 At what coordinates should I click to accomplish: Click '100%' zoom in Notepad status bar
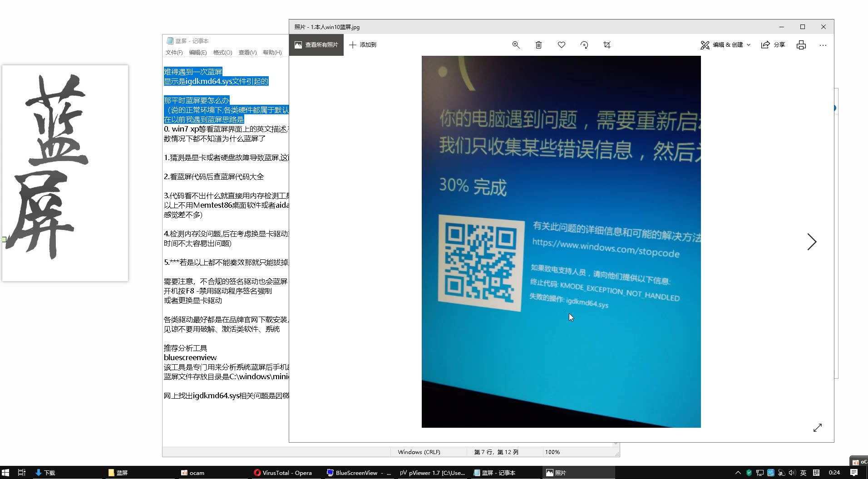click(x=552, y=452)
